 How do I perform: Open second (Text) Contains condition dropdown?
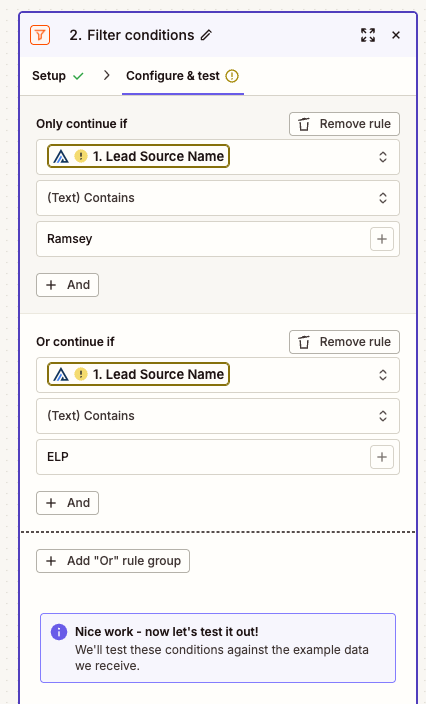click(x=218, y=416)
